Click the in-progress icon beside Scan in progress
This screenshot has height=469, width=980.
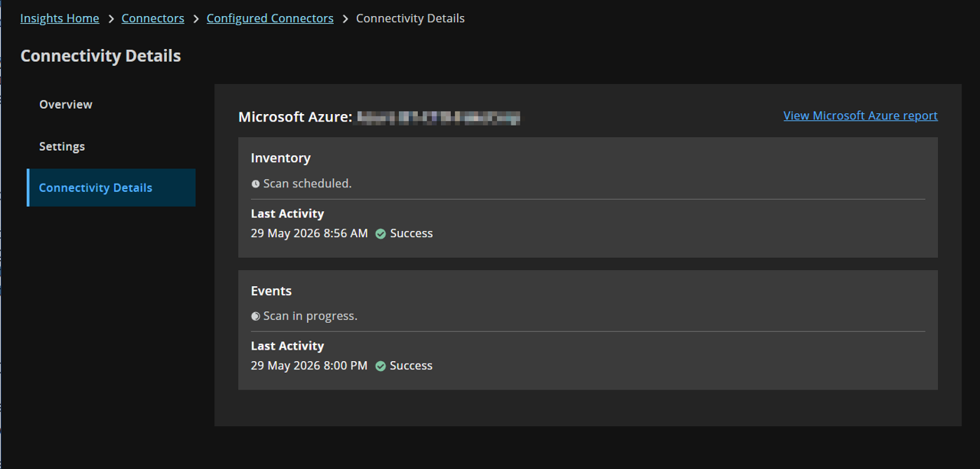pyautogui.click(x=256, y=316)
